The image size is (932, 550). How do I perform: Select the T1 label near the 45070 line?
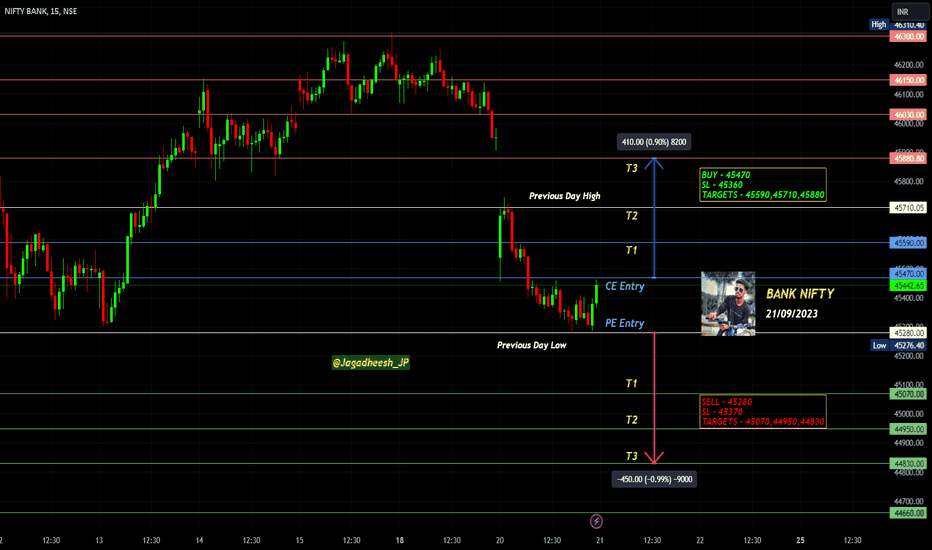631,384
